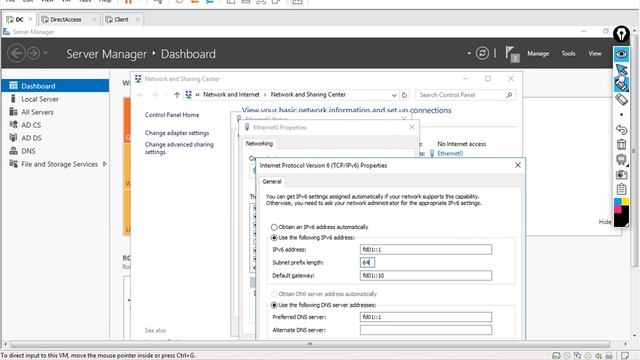Image resolution: width=640 pixels, height=360 pixels.
Task: Open the color palette swatch in annotation toolbar
Action: click(x=621, y=212)
